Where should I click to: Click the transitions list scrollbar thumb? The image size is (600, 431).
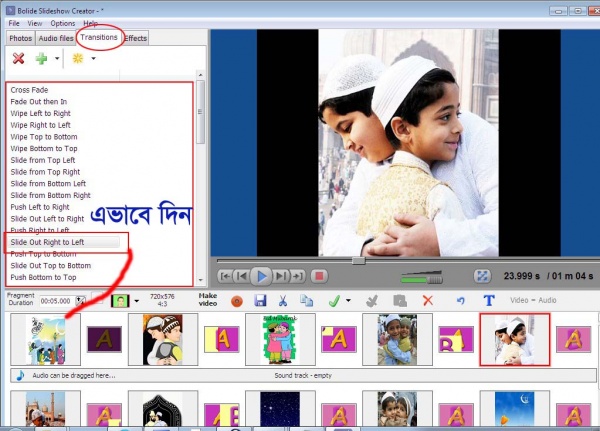pyautogui.click(x=201, y=112)
